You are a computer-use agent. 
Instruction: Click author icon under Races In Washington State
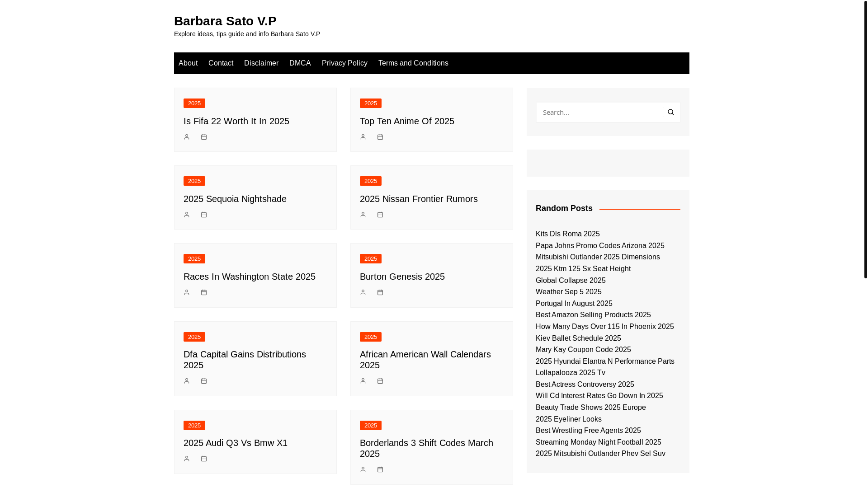[x=187, y=292]
